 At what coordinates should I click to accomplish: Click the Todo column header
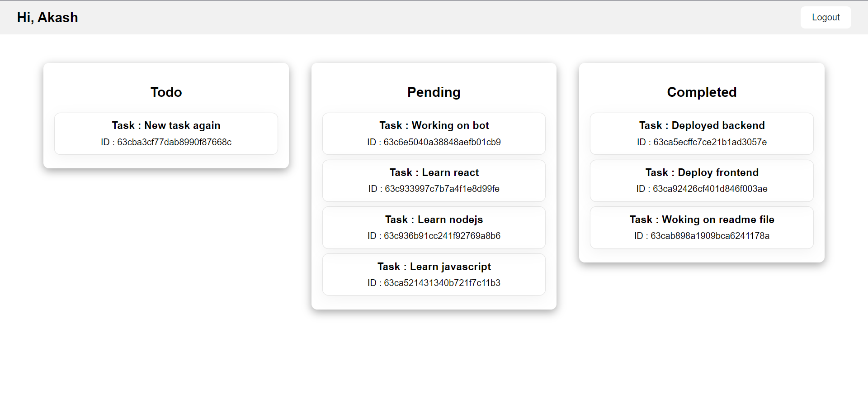tap(166, 92)
